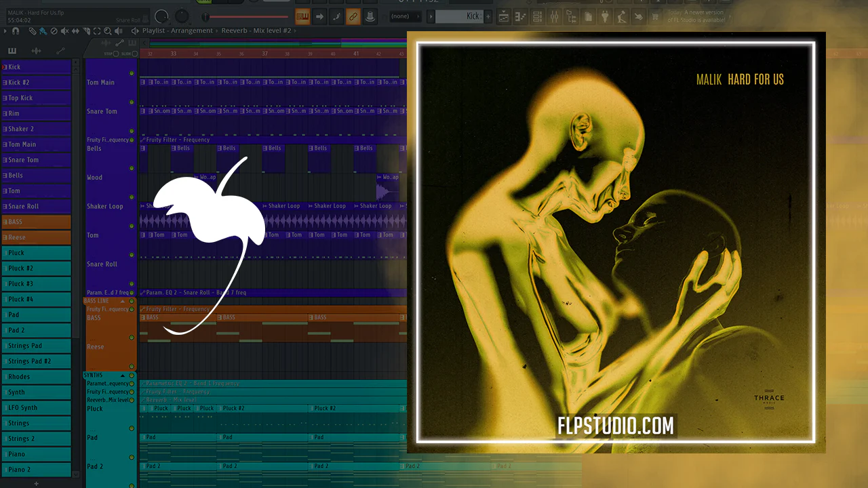Switch to the piano patterns picker tab
Image resolution: width=868 pixels, height=488 pixels.
coord(12,51)
